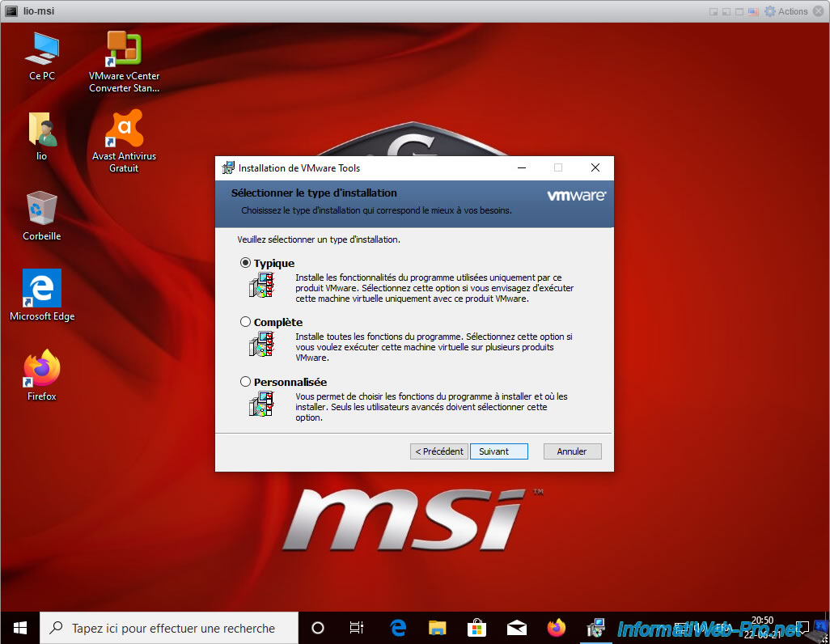The image size is (830, 644).
Task: Click the Suivant button
Action: click(498, 451)
